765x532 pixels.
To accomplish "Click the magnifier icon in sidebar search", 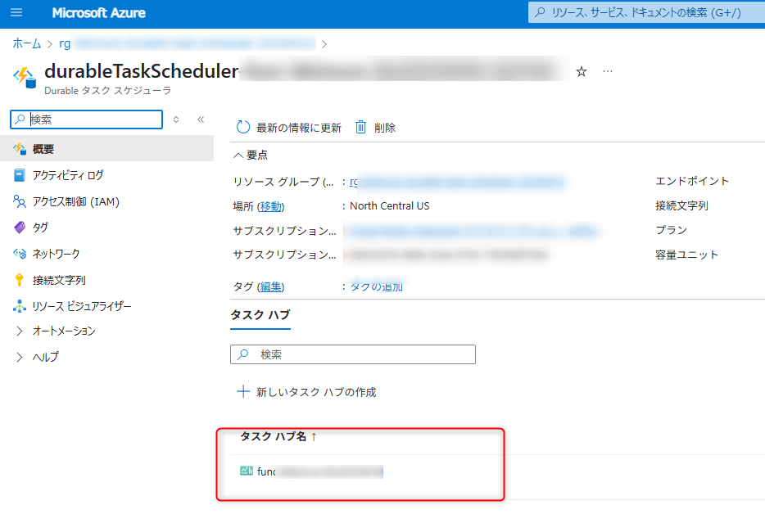I will point(20,119).
